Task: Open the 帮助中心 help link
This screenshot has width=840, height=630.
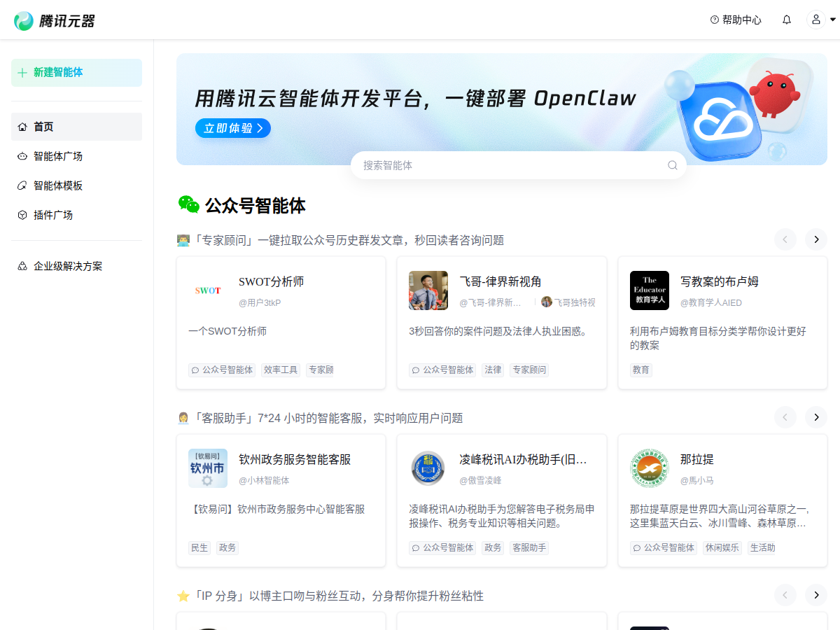Action: 736,20
